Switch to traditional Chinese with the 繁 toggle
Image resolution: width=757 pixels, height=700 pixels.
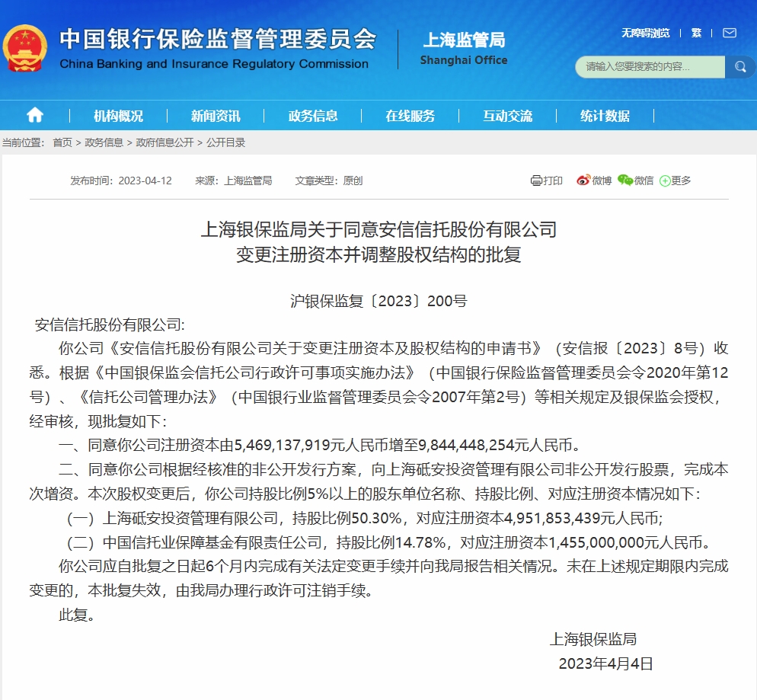click(695, 34)
